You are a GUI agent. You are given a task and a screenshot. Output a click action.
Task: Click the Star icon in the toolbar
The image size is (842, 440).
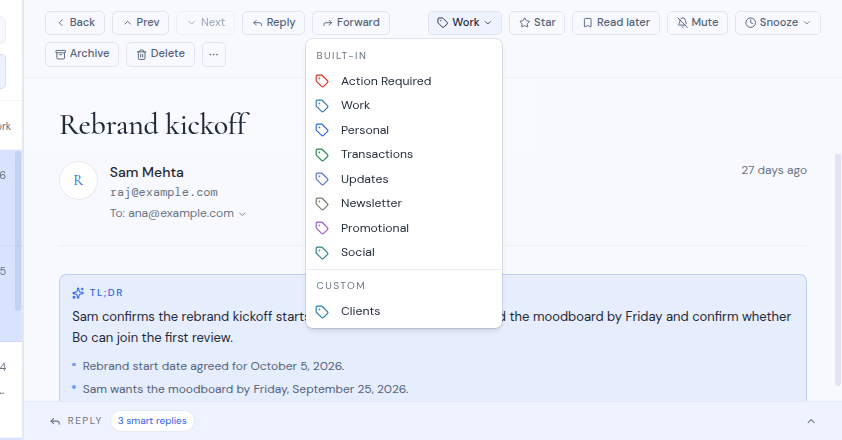pyautogui.click(x=525, y=23)
